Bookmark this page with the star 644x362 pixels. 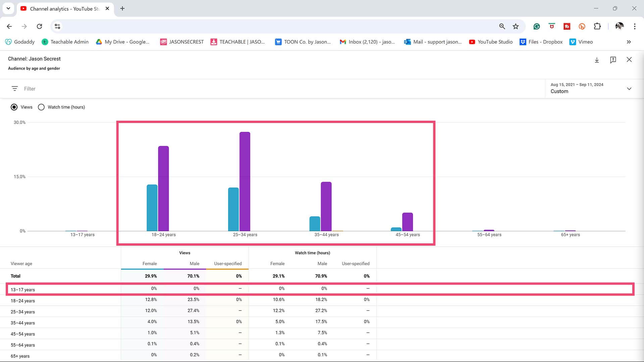click(516, 26)
